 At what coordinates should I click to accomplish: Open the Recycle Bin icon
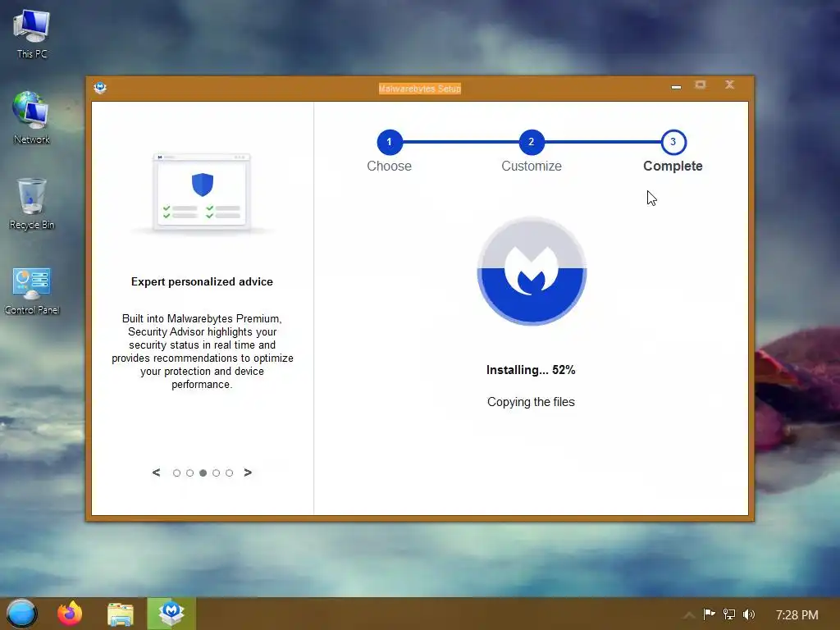[32, 204]
